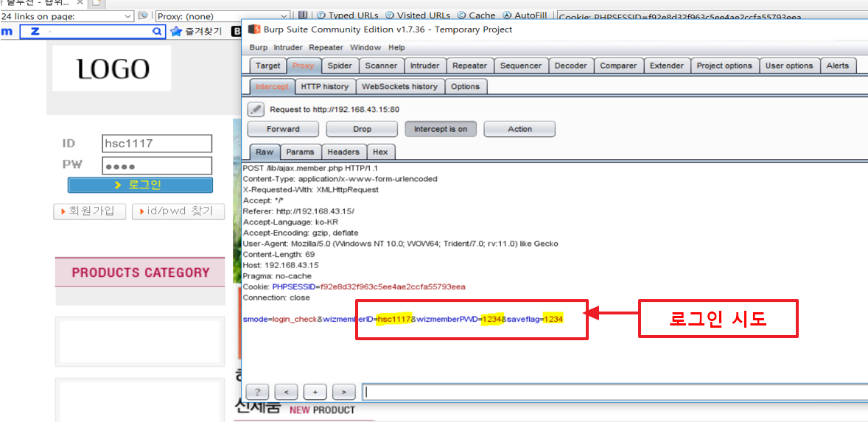Open the User options tab

[x=789, y=66]
